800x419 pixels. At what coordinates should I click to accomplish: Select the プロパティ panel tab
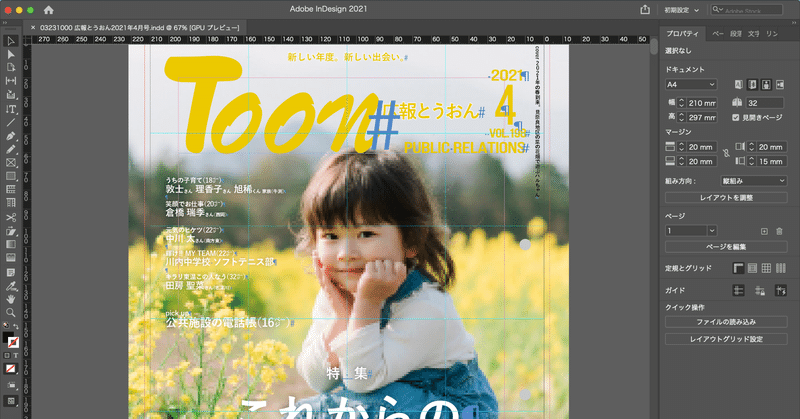click(682, 33)
